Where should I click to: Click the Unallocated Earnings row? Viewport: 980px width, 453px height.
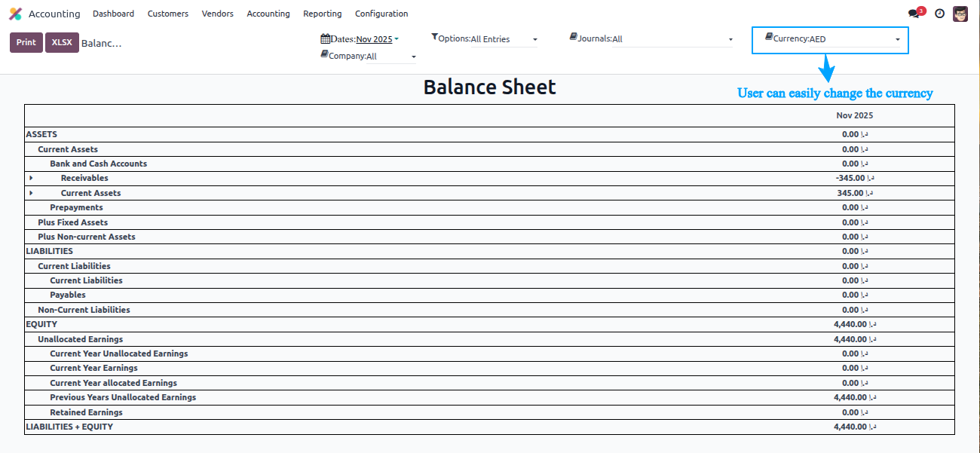pyautogui.click(x=489, y=339)
